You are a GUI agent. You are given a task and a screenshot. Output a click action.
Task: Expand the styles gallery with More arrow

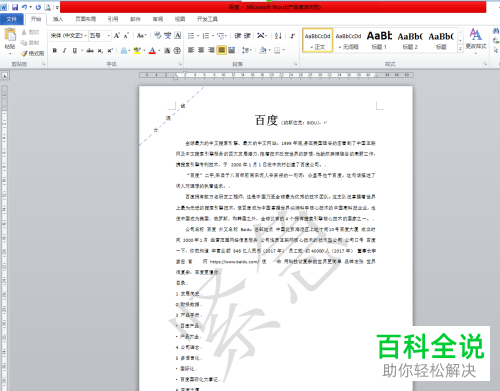(460, 49)
